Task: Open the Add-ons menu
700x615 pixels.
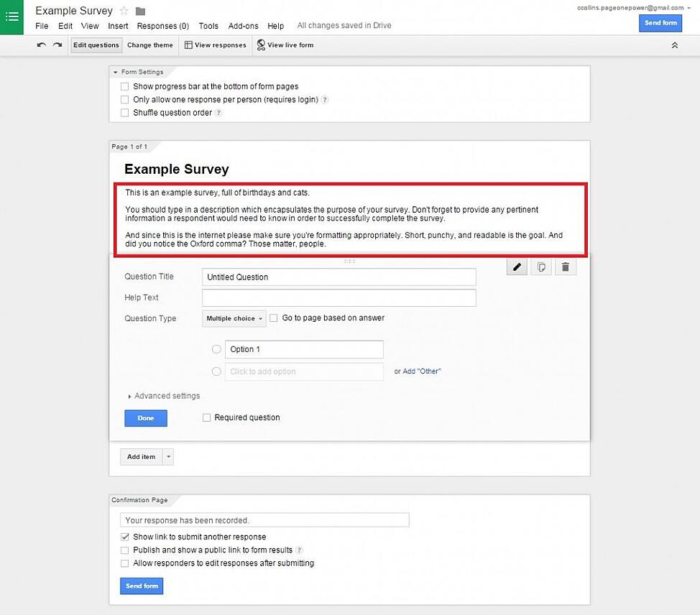Action: (243, 26)
